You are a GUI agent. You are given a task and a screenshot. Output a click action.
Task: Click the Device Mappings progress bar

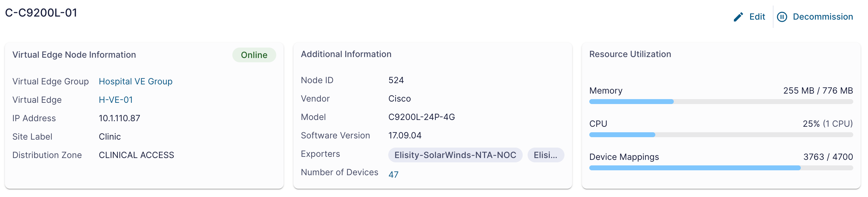tap(721, 168)
